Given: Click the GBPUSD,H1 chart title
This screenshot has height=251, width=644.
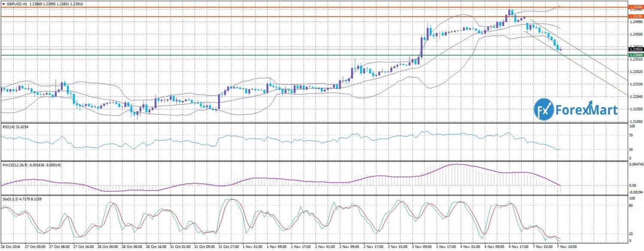Looking at the screenshot, I should (x=17, y=3).
